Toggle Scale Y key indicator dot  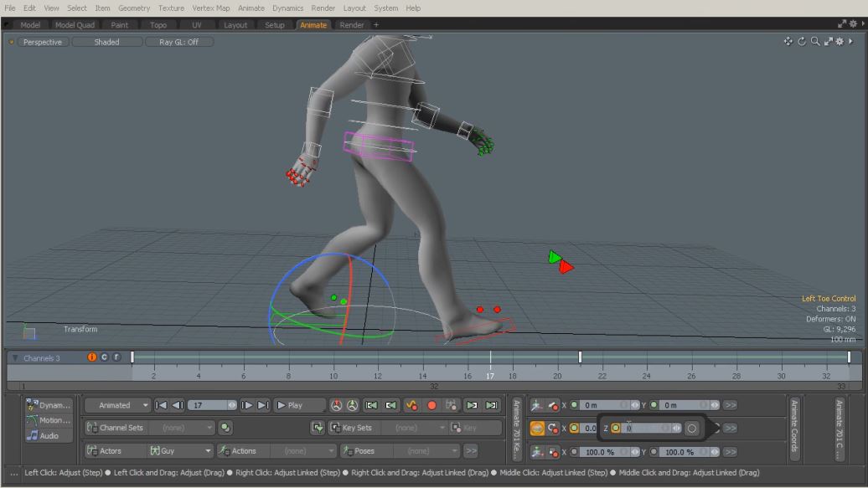point(654,452)
